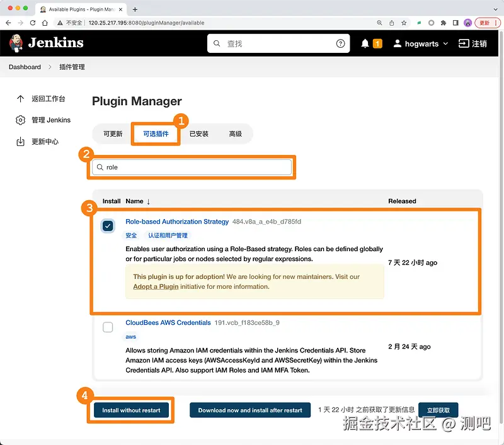Open 更新中心 in sidebar
Image resolution: width=504 pixels, height=445 pixels.
pyautogui.click(x=37, y=142)
